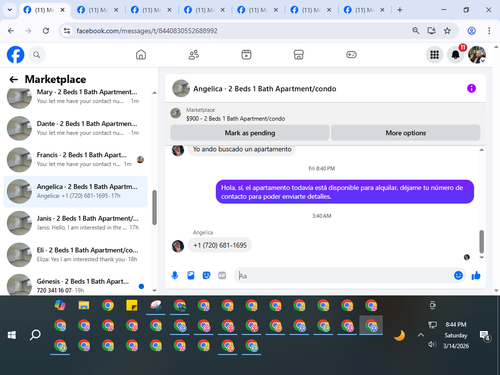
Task: Open Windows taskbar search
Action: [x=35, y=335]
